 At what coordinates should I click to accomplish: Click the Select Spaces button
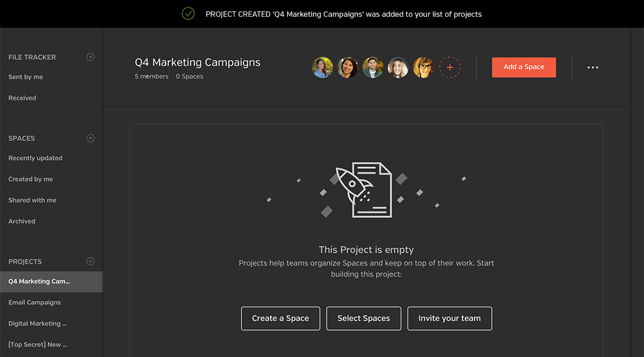[363, 318]
